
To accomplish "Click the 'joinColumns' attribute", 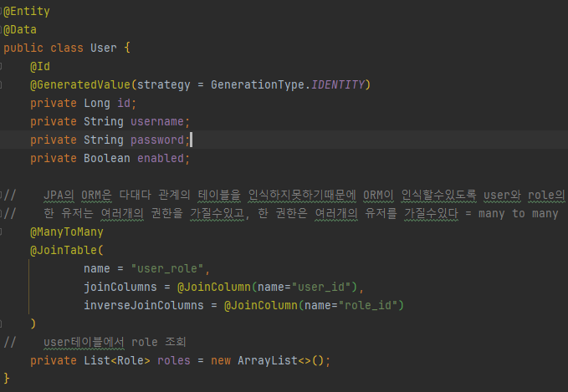I will tap(120, 287).
